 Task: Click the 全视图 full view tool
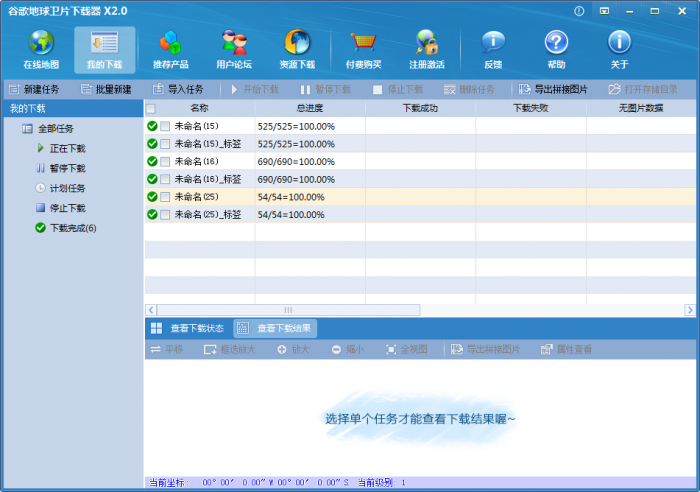pos(407,349)
